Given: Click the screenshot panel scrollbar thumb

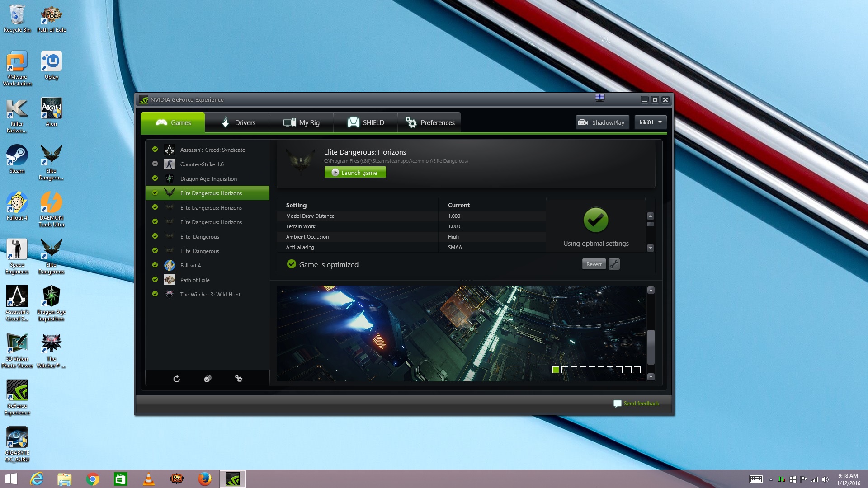Looking at the screenshot, I should coord(651,347).
